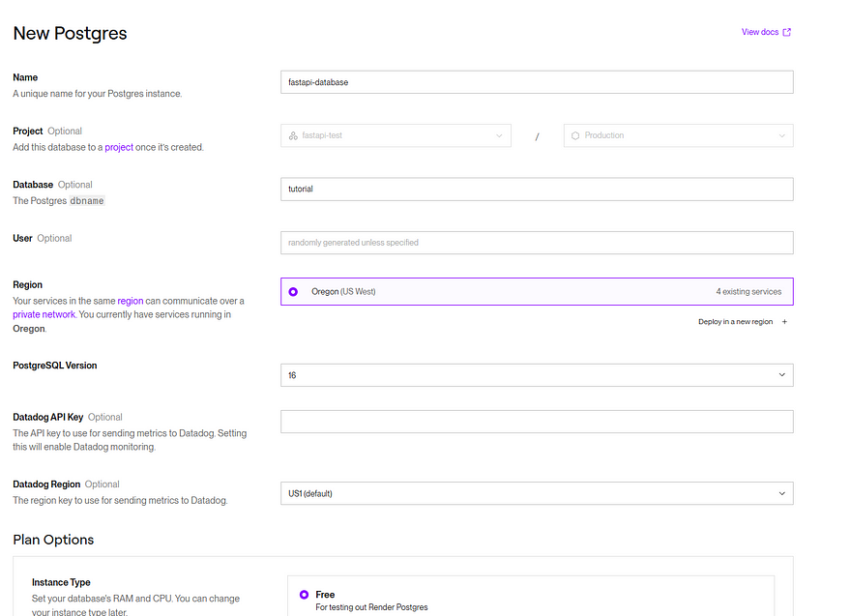Expand the Datadog Region US1 (default) dropdown
851x616 pixels.
coord(537,493)
